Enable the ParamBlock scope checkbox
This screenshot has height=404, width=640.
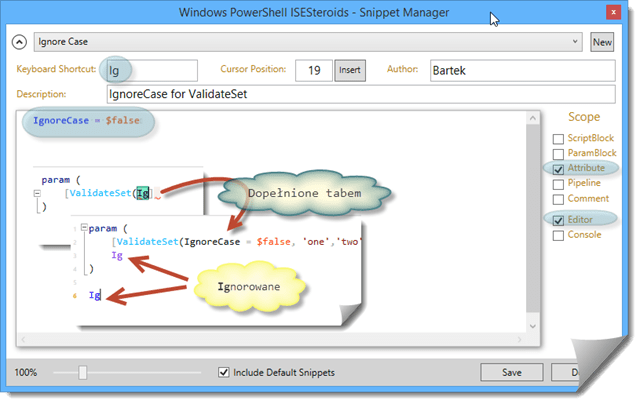pos(559,153)
